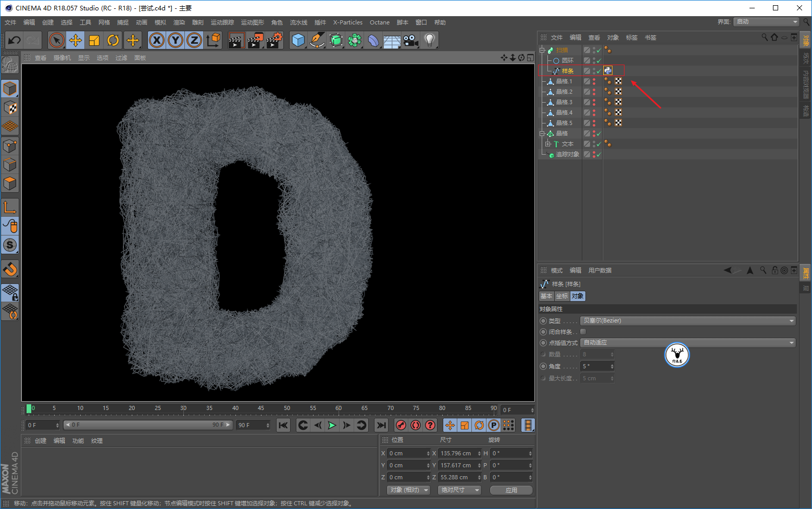
Task: Open the 对象 (相对) dropdown
Action: pos(408,490)
